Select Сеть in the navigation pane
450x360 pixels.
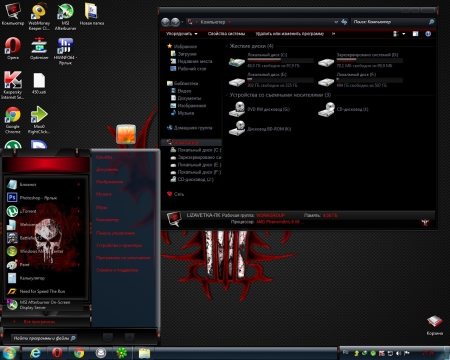point(175,194)
